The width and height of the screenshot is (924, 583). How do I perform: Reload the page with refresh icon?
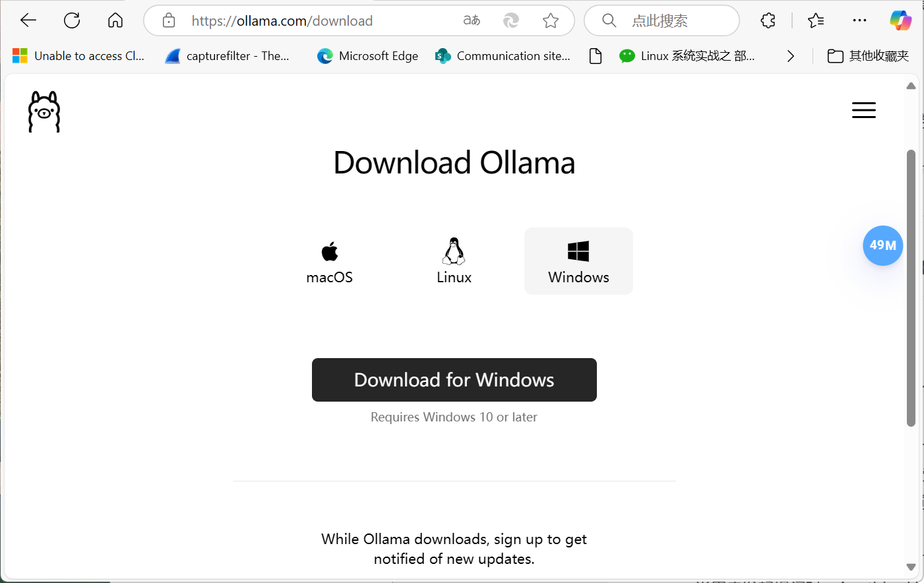[x=72, y=20]
